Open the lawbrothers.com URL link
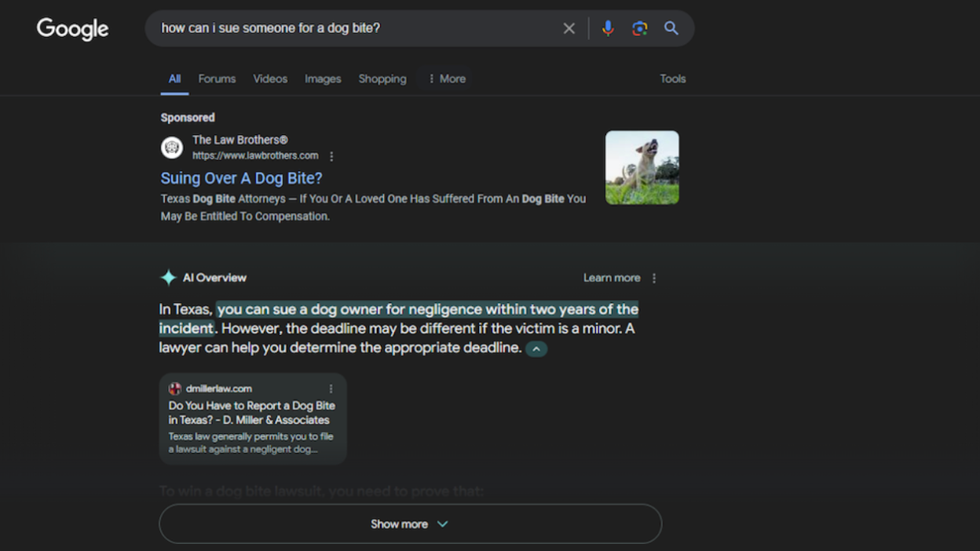The width and height of the screenshot is (980, 551). coord(255,155)
